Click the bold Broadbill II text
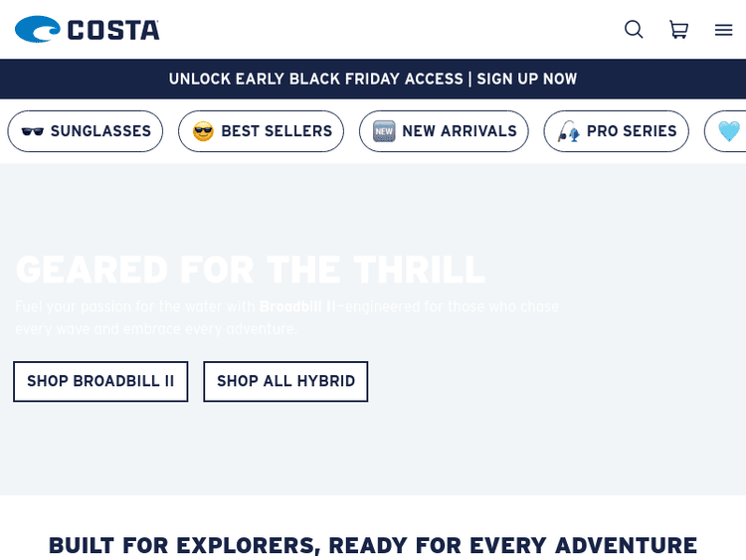This screenshot has width=746, height=560. pos(297,306)
